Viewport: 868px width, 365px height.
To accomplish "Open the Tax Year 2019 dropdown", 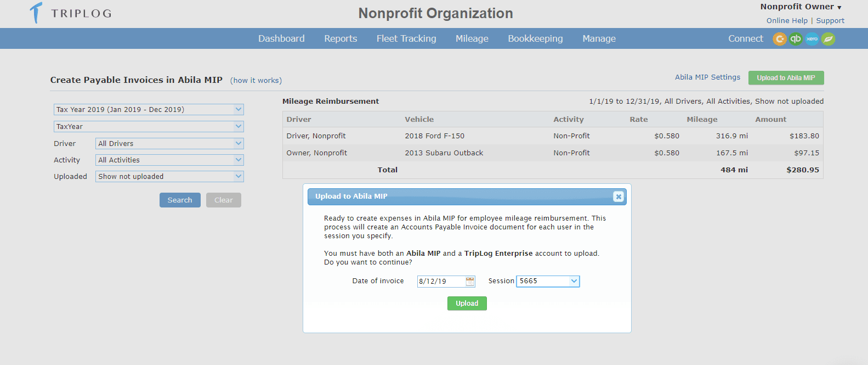I will tap(149, 109).
